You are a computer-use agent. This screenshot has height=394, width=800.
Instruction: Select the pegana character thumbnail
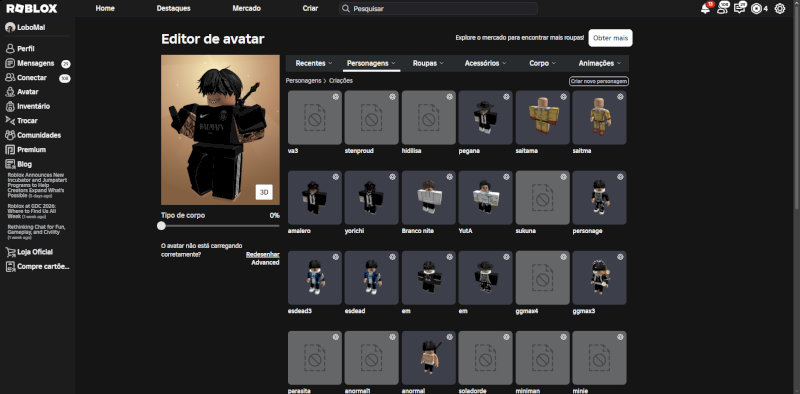[x=485, y=118]
